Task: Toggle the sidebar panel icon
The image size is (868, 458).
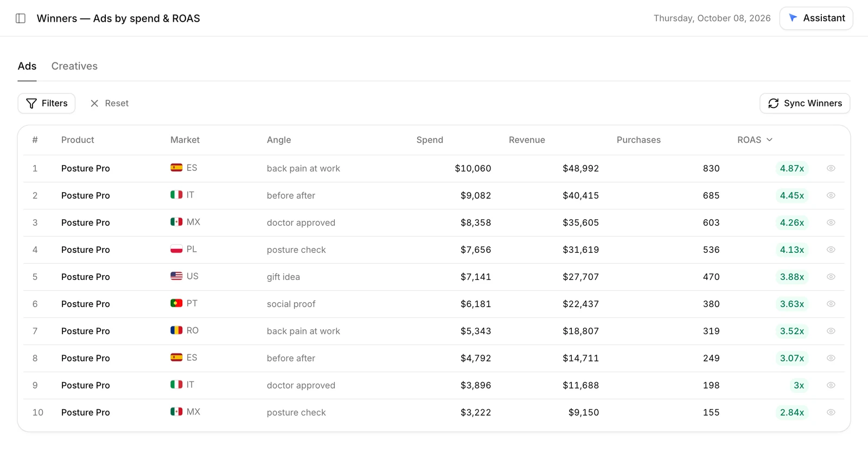Action: click(21, 18)
